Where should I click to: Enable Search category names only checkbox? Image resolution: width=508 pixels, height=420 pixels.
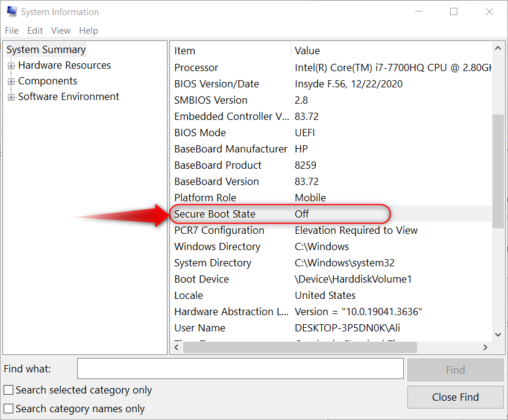[8, 409]
